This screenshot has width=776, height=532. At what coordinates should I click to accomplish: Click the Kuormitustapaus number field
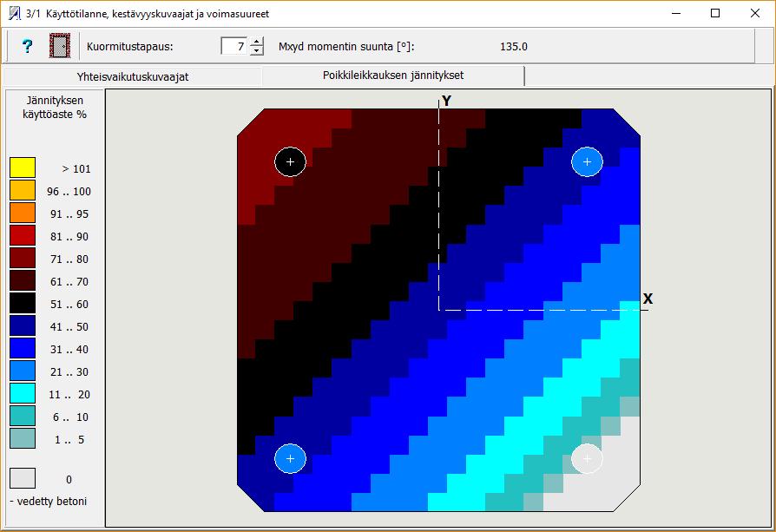pyautogui.click(x=234, y=46)
